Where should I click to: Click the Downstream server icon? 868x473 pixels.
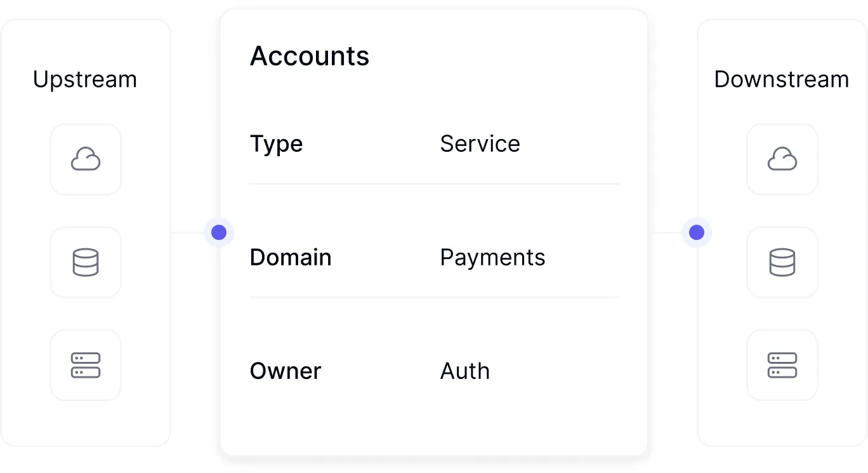tap(782, 365)
